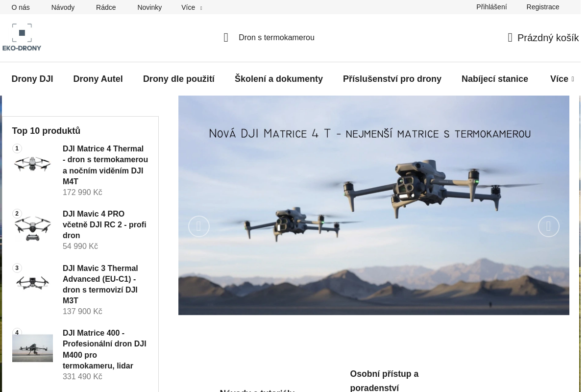
Task: Open the Novinky page
Action: click(149, 7)
